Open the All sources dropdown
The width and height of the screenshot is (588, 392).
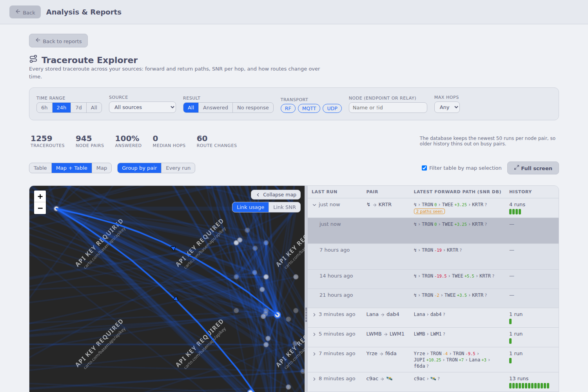(142, 107)
